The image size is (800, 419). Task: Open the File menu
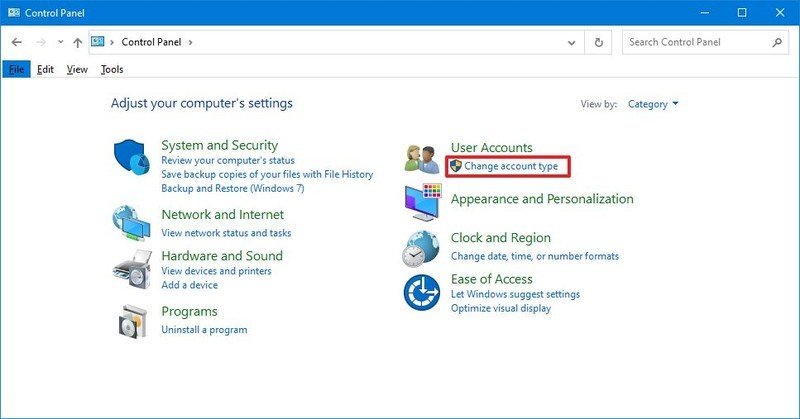tap(16, 69)
